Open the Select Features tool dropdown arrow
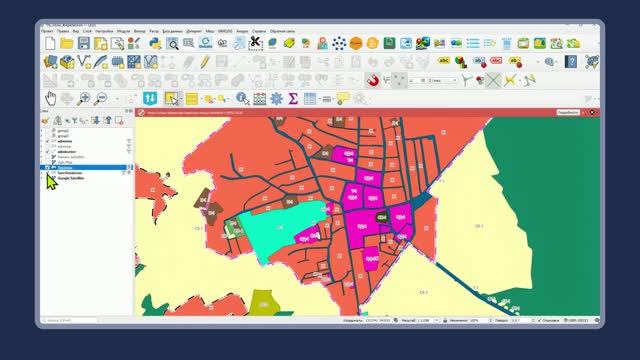640x360 pixels. [180, 98]
